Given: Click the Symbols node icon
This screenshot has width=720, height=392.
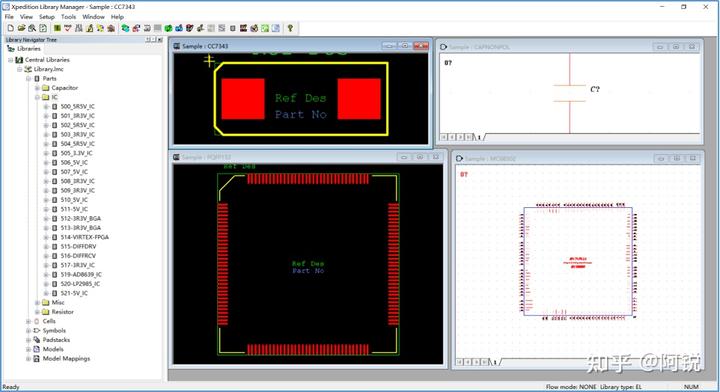Looking at the screenshot, I should point(37,330).
